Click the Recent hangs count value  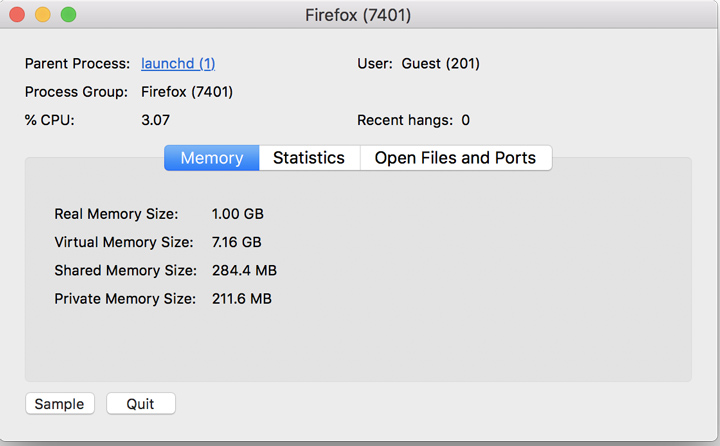(465, 120)
